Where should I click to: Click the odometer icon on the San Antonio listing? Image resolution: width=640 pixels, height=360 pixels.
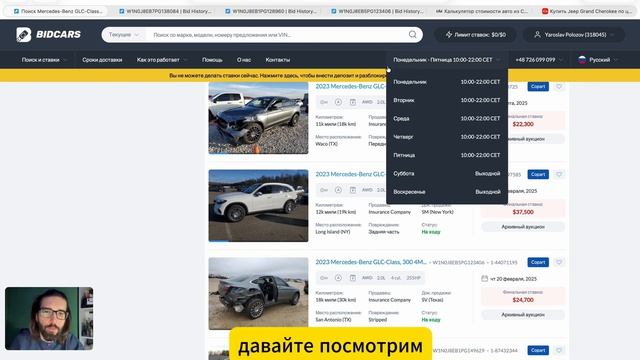[x=338, y=278]
